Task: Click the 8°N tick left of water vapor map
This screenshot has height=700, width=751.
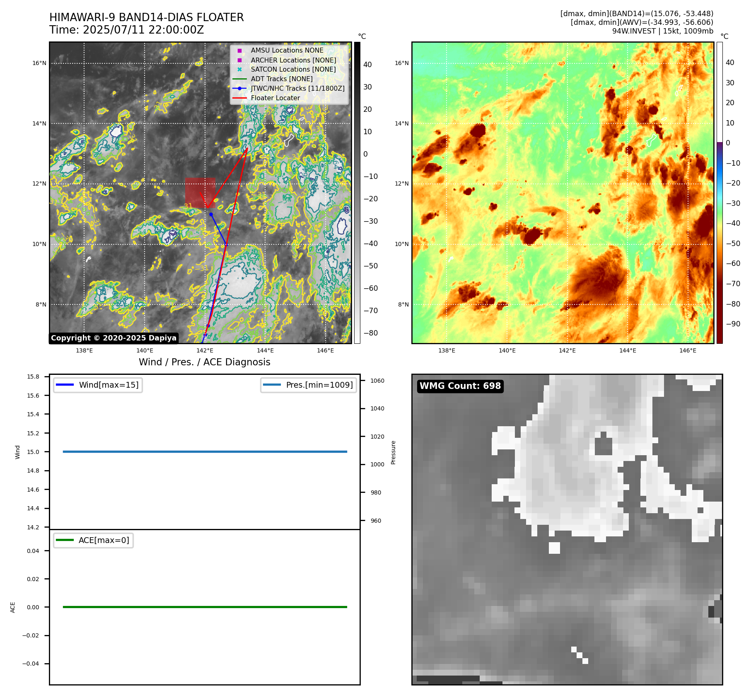Action: (403, 304)
